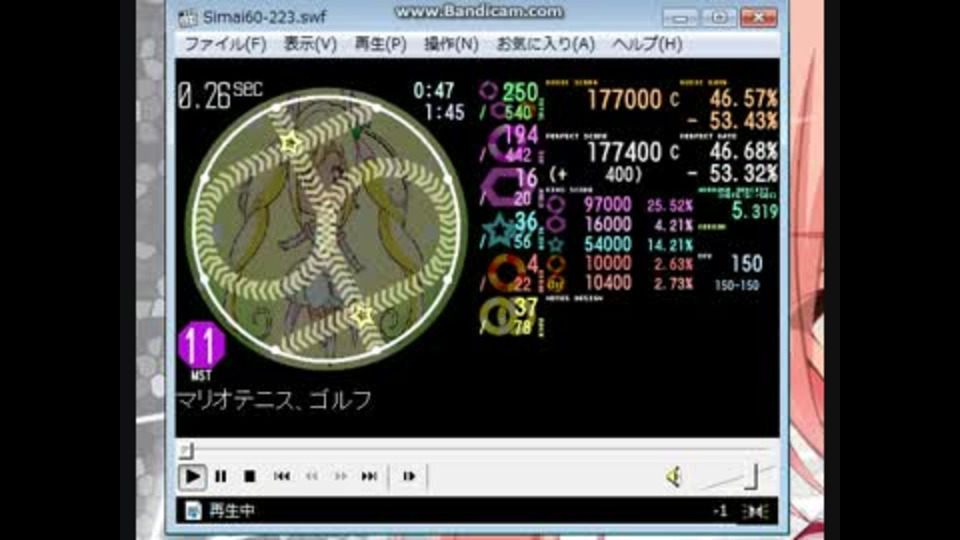Click the cyan star slide counter icon
Screen dimensions: 960x540
click(500, 230)
